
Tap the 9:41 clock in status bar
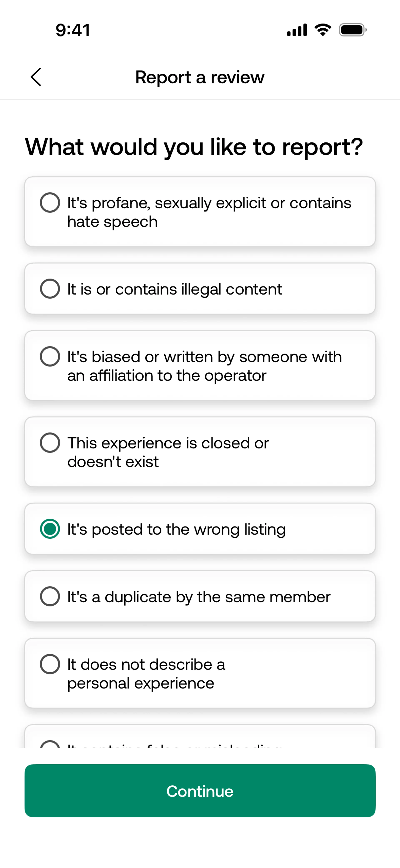[73, 30]
